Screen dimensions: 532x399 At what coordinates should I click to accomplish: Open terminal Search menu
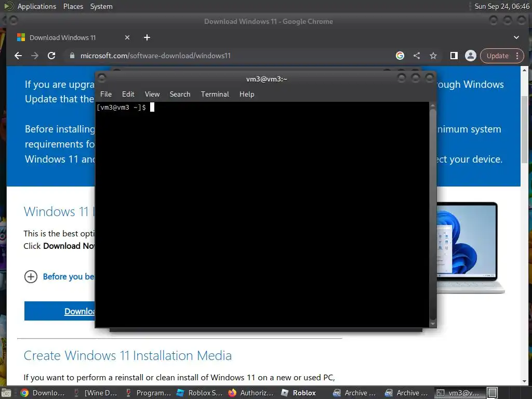click(180, 95)
